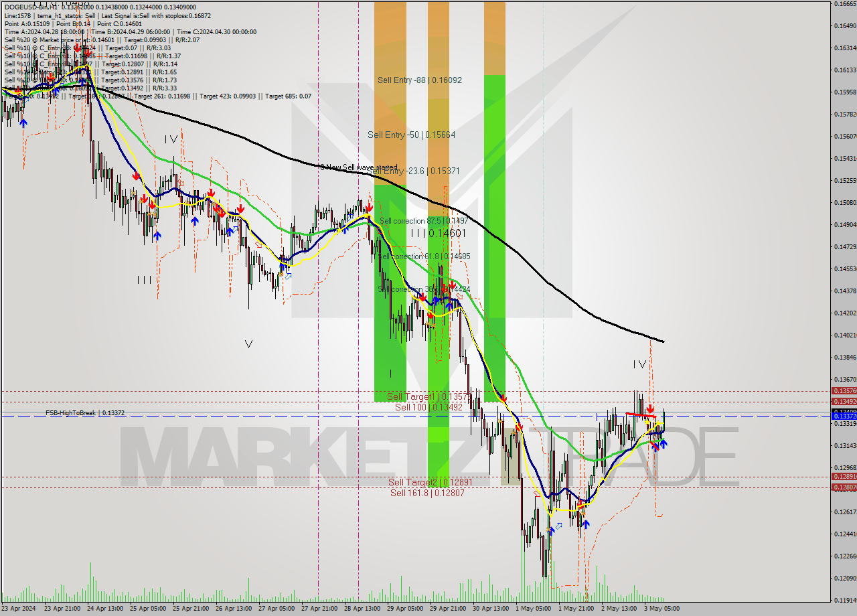This screenshot has width=857, height=616.
Task: Click the 0.15080 price scale value
Action: tap(845, 202)
